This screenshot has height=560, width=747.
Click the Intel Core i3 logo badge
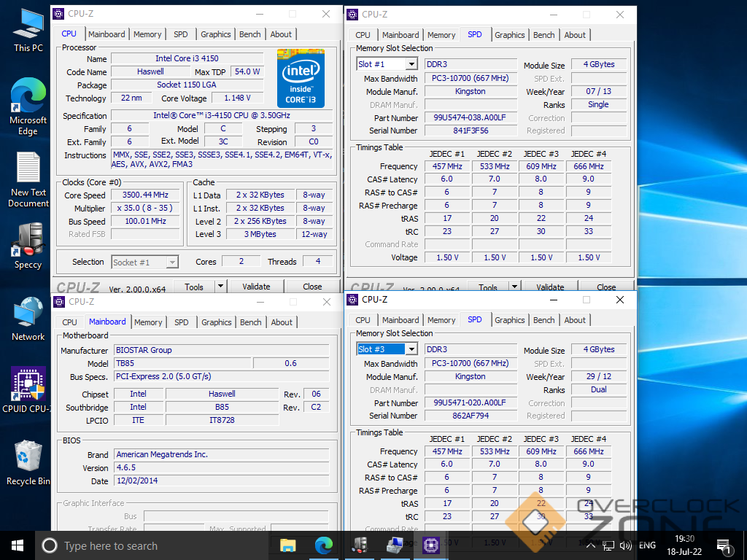[x=301, y=79]
